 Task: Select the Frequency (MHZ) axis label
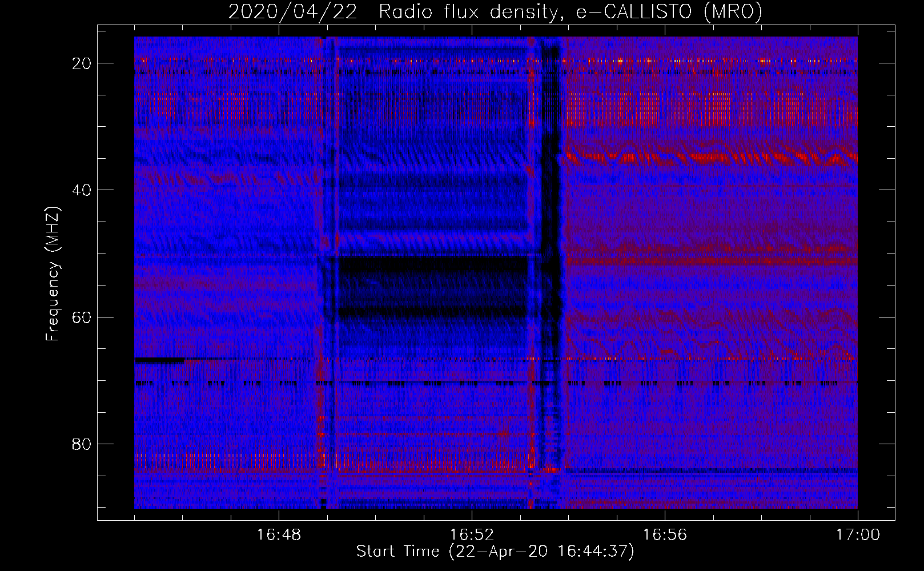pos(53,274)
